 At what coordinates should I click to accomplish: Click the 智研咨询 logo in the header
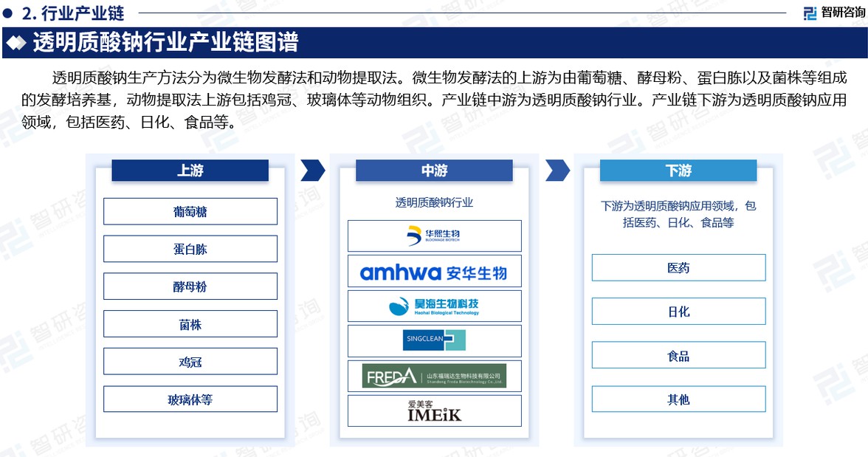834,13
